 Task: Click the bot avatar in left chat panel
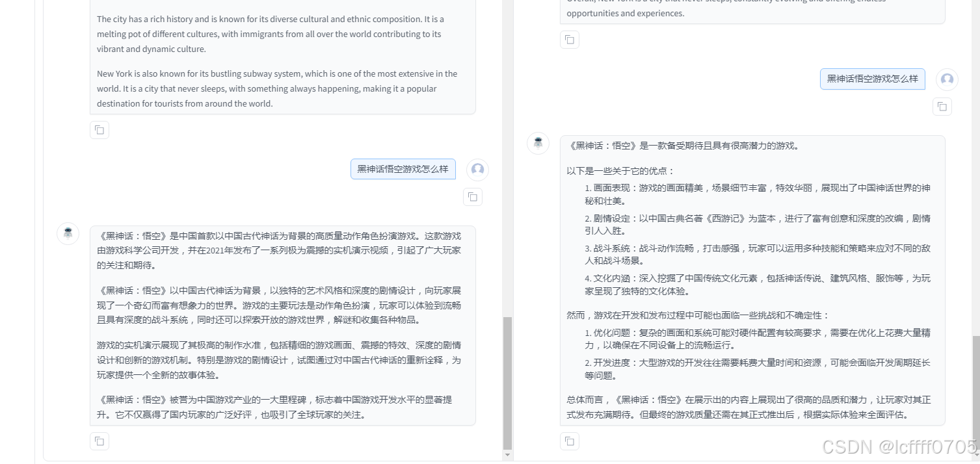pos(68,233)
